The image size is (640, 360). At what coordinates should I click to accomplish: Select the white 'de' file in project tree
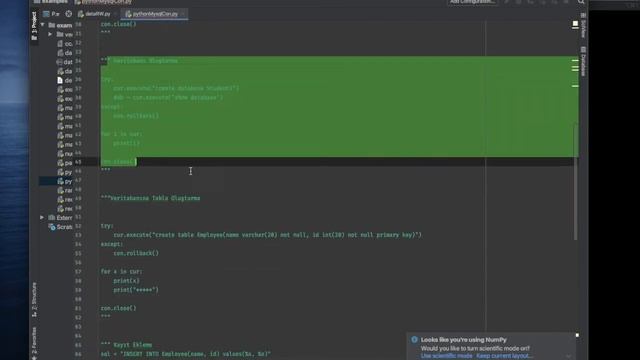click(x=64, y=80)
